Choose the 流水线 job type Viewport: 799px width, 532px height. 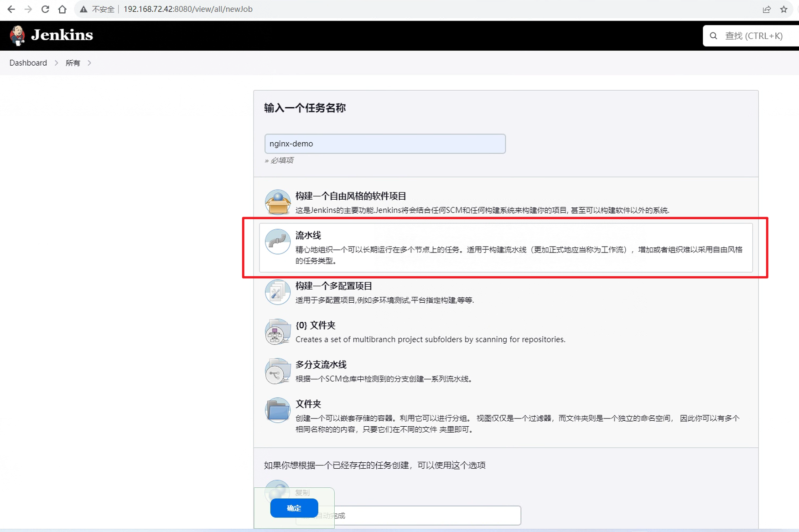click(506, 248)
